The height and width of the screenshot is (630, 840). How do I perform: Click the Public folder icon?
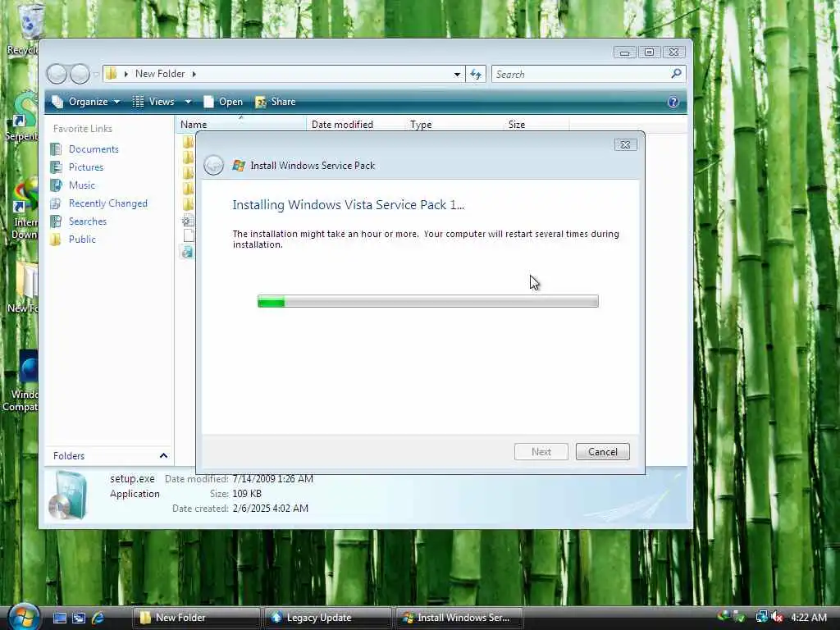coord(56,240)
